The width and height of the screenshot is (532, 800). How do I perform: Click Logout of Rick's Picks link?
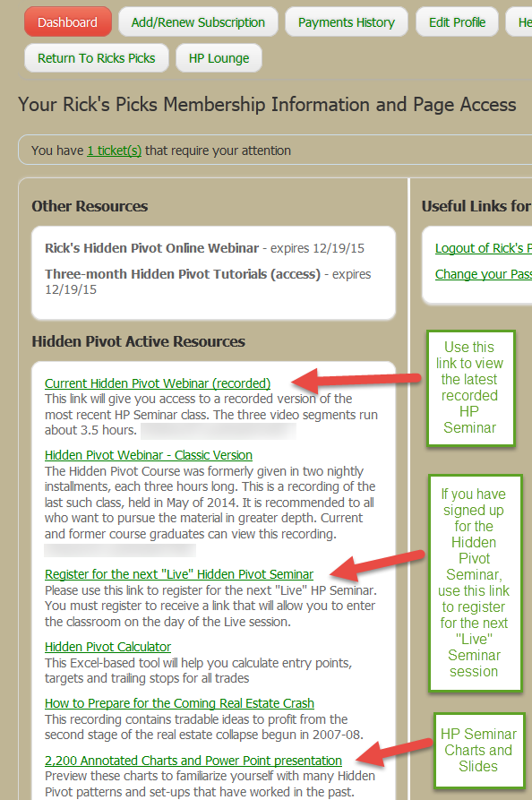click(x=483, y=248)
